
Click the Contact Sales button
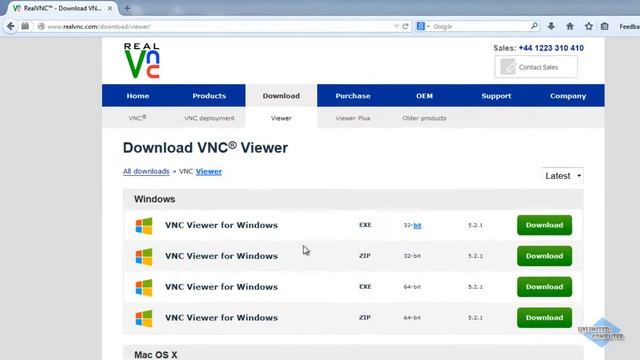coord(536,67)
